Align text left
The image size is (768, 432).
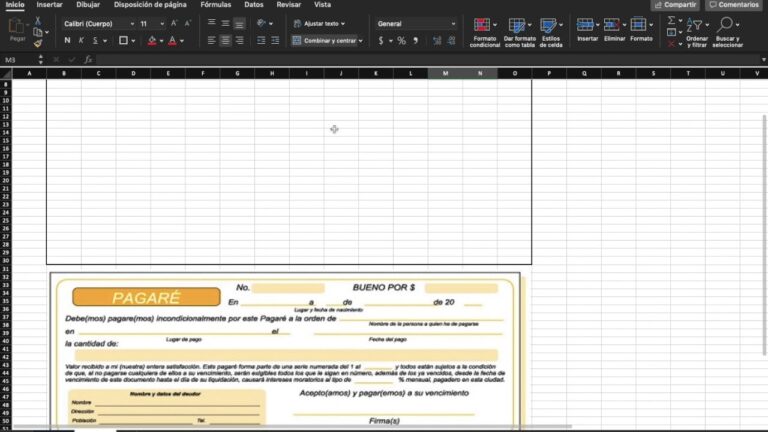(x=212, y=40)
